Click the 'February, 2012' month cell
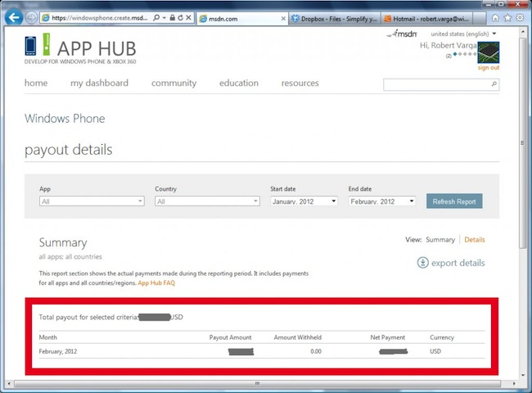Viewport: 532px width, 393px height. (x=58, y=351)
